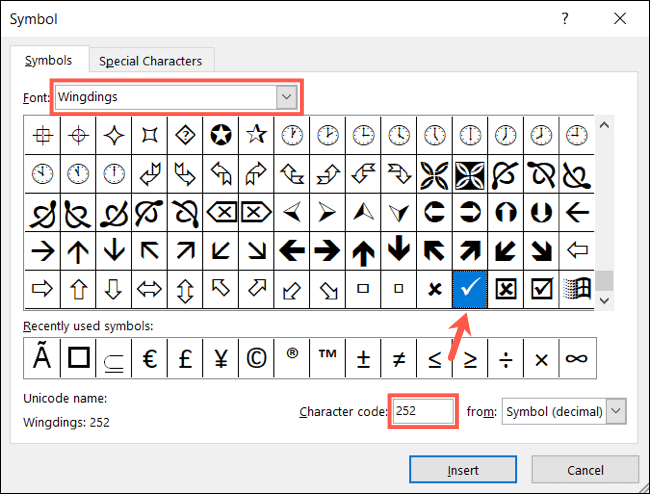Choose the thick black up arrow symbol
Image resolution: width=650 pixels, height=494 pixels.
coord(363,251)
